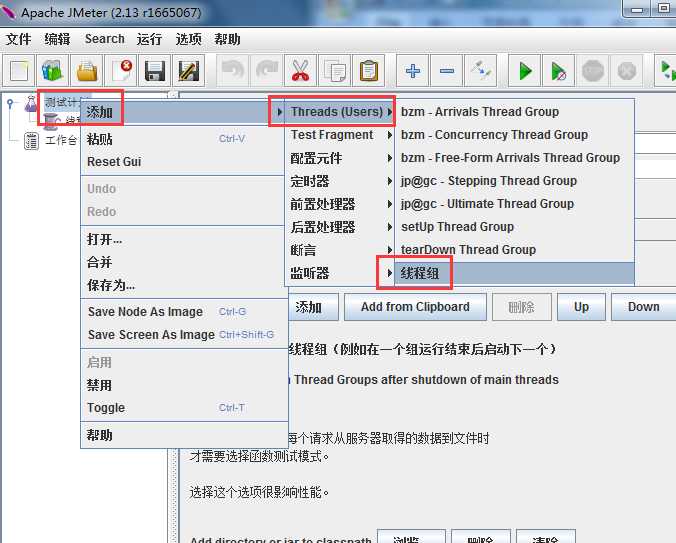The height and width of the screenshot is (543, 676).
Task: Click the grey Shutdown toolbar icon
Action: click(x=627, y=71)
